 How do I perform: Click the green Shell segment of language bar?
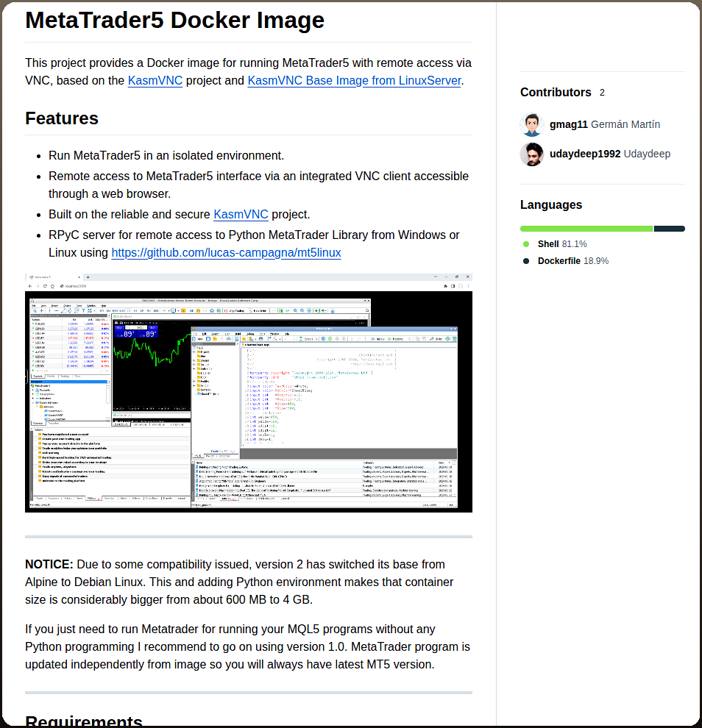[x=586, y=229]
